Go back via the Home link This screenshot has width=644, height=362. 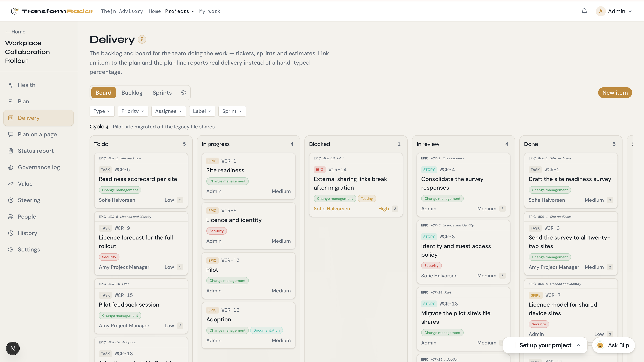pyautogui.click(x=15, y=32)
